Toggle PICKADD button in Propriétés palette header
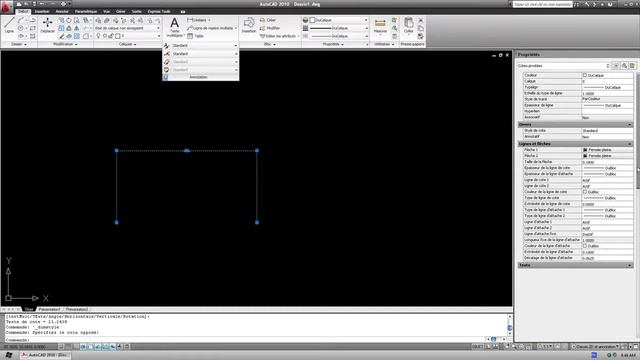The height and width of the screenshot is (360, 640). (x=616, y=66)
